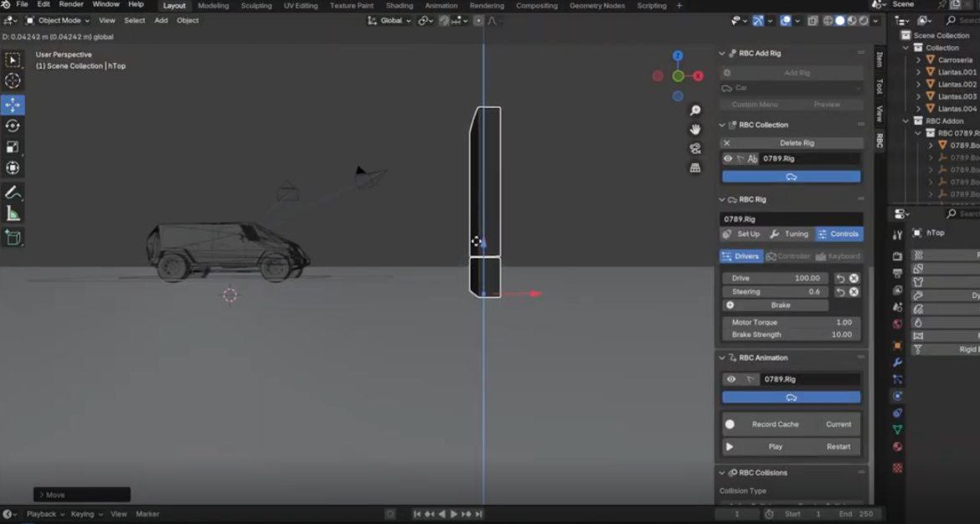980x524 pixels.
Task: Toggle camera view icon in viewport
Action: pos(695,148)
